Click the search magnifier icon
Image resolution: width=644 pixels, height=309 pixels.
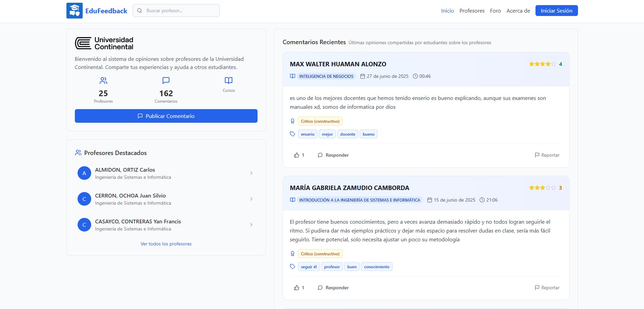[139, 11]
